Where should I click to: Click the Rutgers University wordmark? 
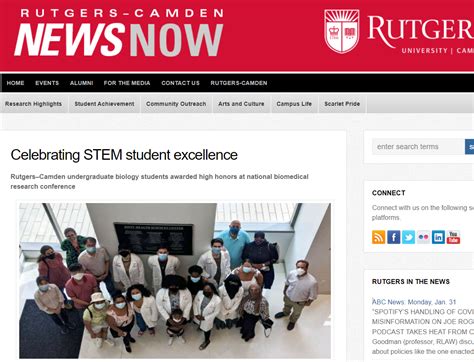pos(421,35)
